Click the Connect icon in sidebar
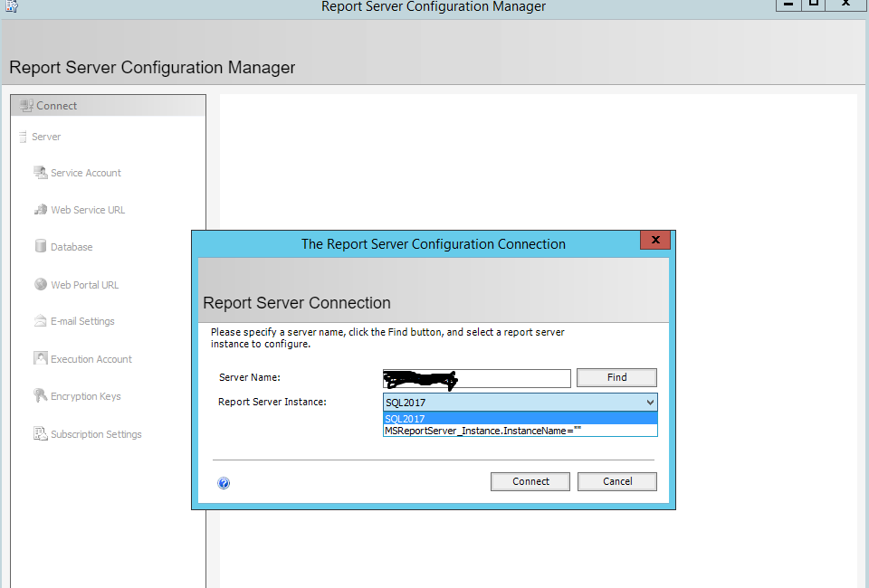 pos(26,105)
